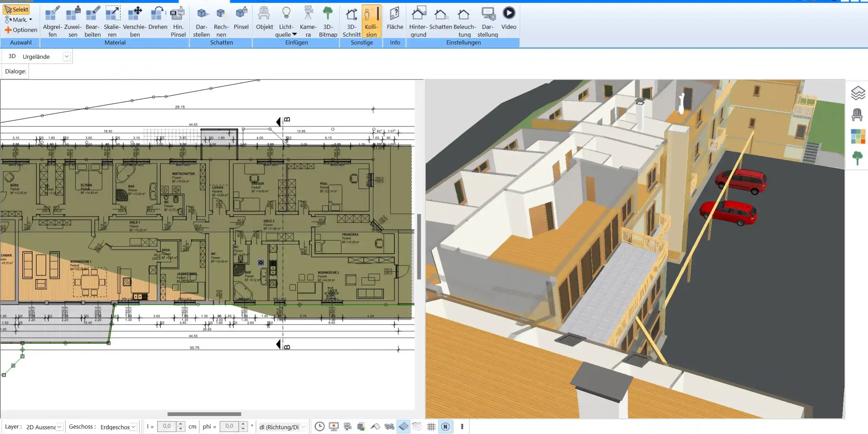Select the Abgreifen material tool

point(52,21)
